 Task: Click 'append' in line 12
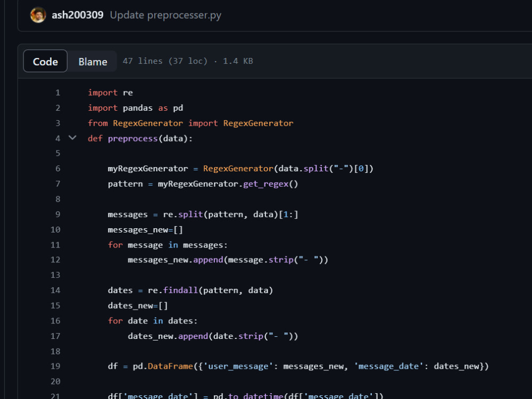pyautogui.click(x=208, y=260)
